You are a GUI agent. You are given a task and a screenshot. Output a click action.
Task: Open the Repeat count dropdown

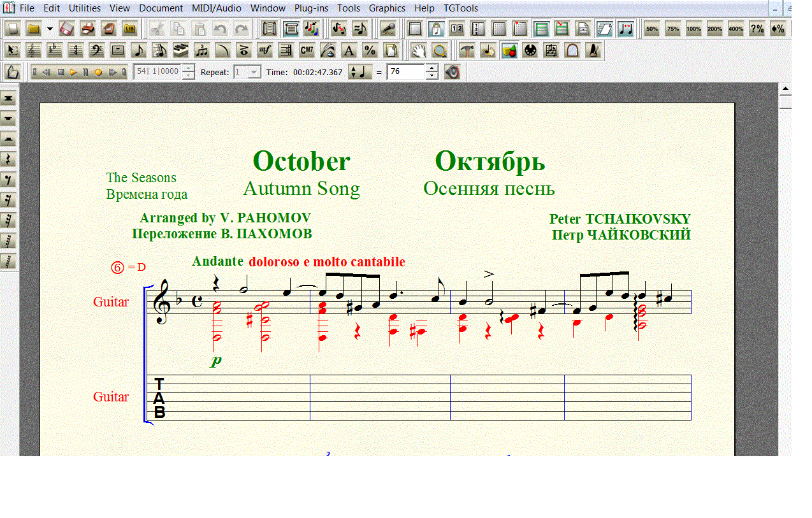click(x=254, y=72)
